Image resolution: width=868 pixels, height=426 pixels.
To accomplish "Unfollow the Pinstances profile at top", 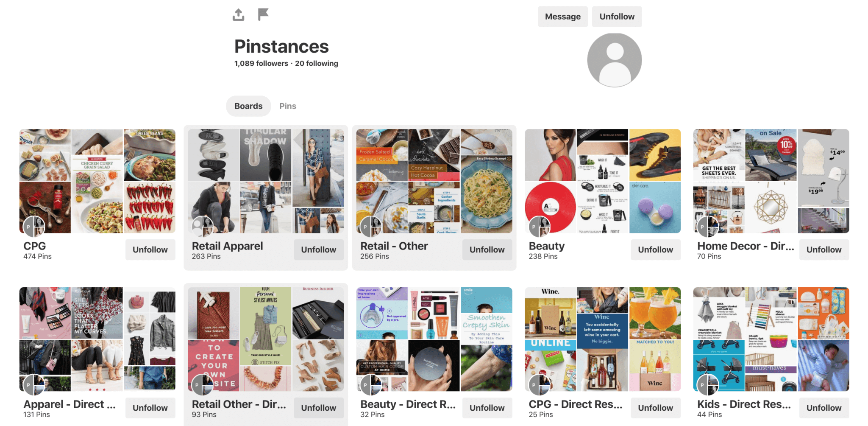I will pyautogui.click(x=617, y=17).
